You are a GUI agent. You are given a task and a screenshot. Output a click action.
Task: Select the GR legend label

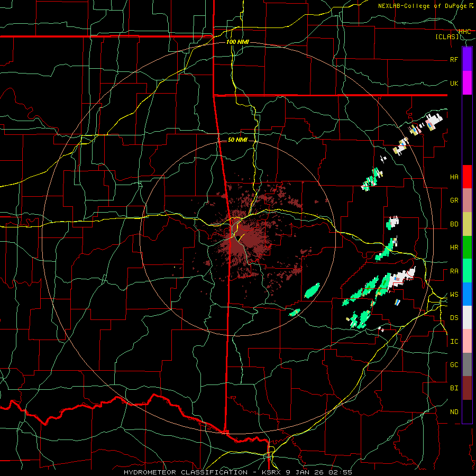(x=454, y=200)
